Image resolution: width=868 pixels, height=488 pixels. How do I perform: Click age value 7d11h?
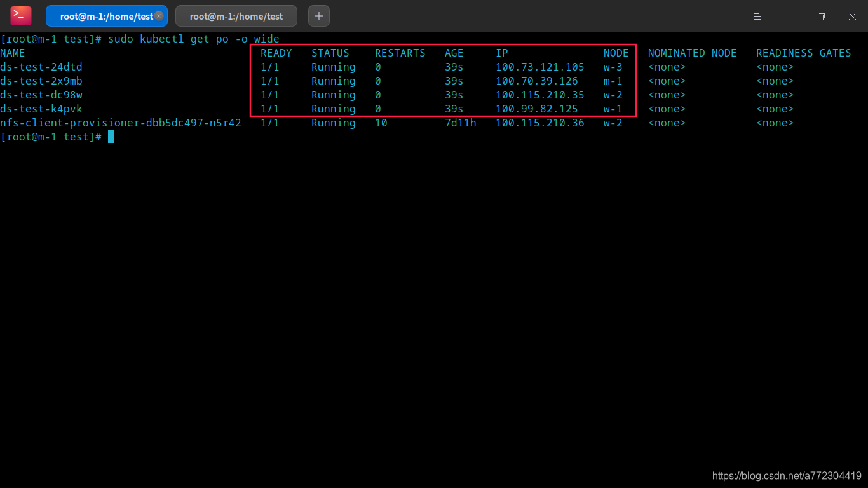pyautogui.click(x=461, y=123)
